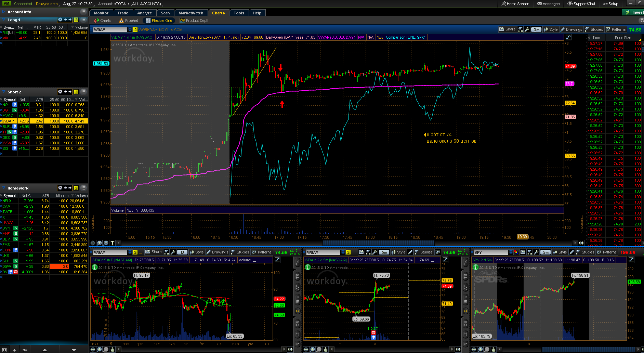Switch to the Scan tab

point(165,13)
